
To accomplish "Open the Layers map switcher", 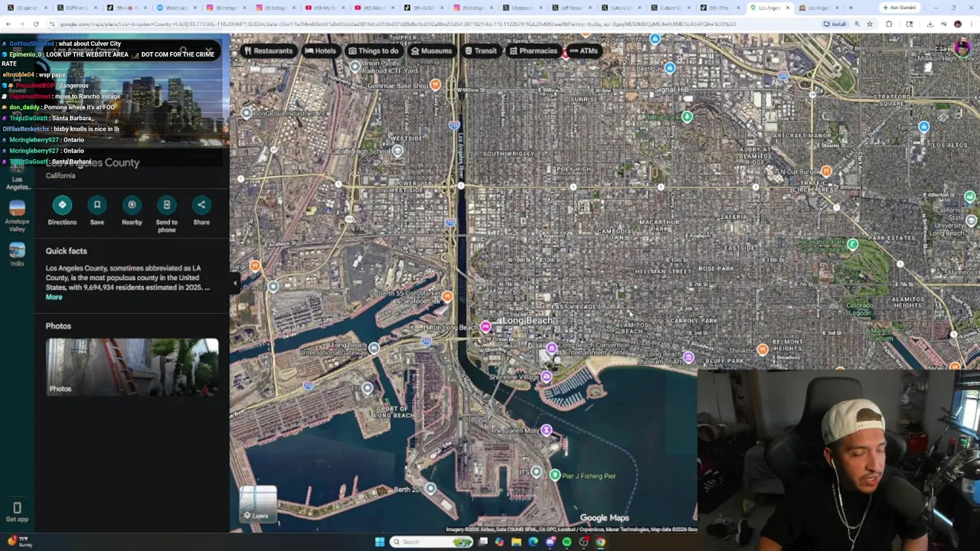I will (x=258, y=504).
